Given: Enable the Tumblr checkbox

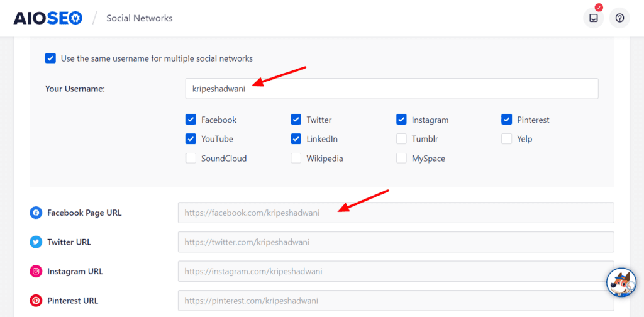Looking at the screenshot, I should click(x=401, y=139).
